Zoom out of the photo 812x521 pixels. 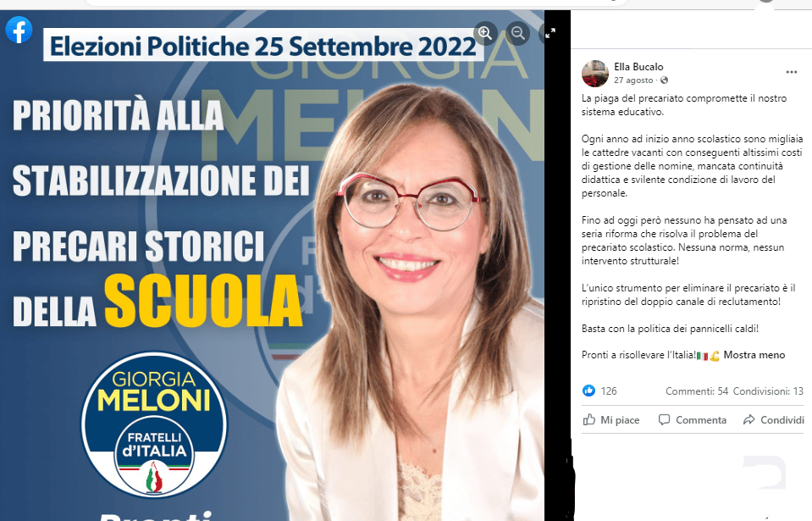518,33
